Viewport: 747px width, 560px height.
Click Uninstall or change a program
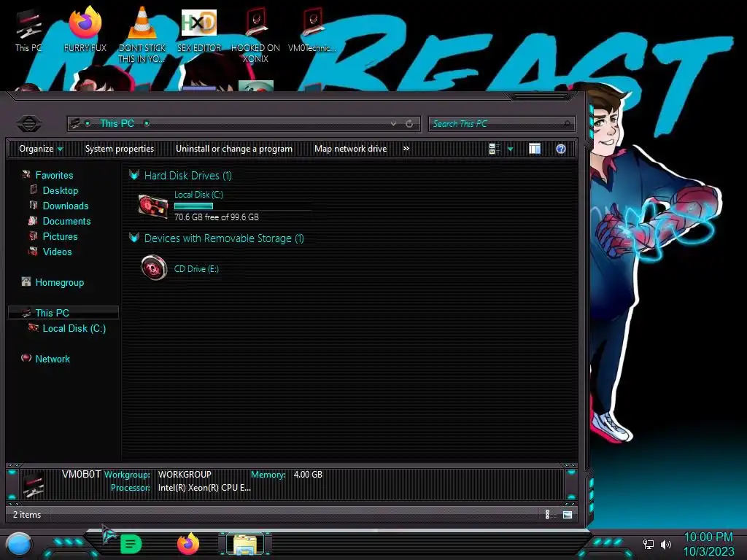[234, 149]
